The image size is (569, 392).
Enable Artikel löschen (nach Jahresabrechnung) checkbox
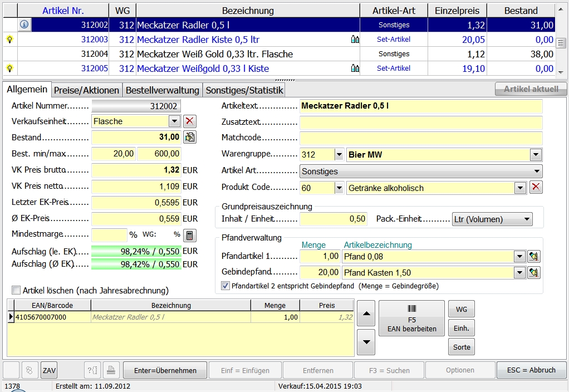click(x=16, y=290)
